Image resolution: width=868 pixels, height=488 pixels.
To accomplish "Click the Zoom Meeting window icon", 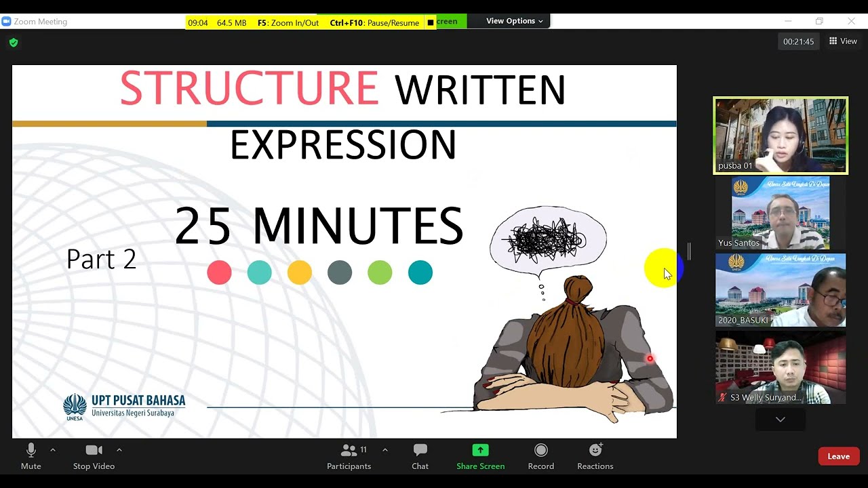I will [7, 22].
